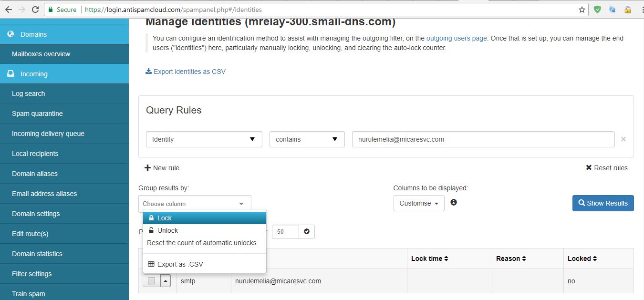Expand the Customise columns dropdown
Screen dimensions: 644x300
(x=418, y=203)
